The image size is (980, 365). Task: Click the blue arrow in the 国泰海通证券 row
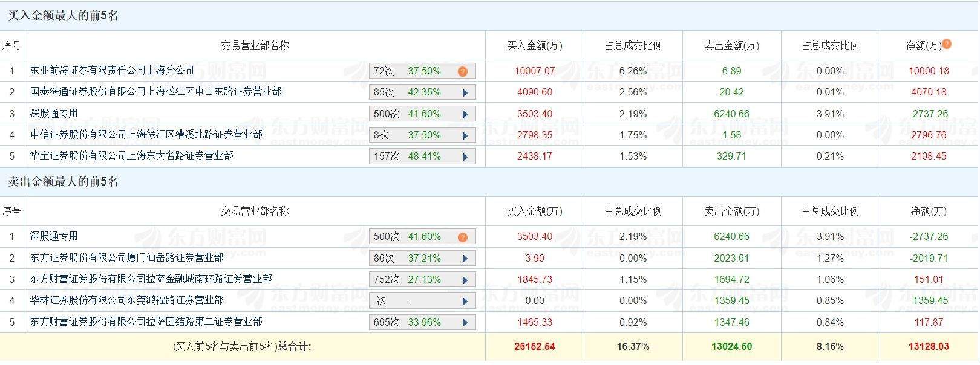pyautogui.click(x=465, y=93)
